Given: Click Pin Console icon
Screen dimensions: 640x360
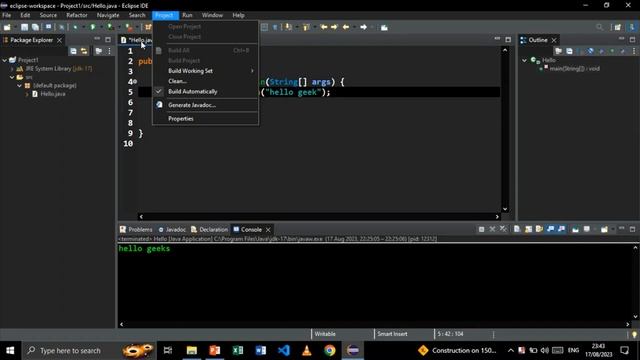Looking at the screenshot, I should [x=576, y=229].
